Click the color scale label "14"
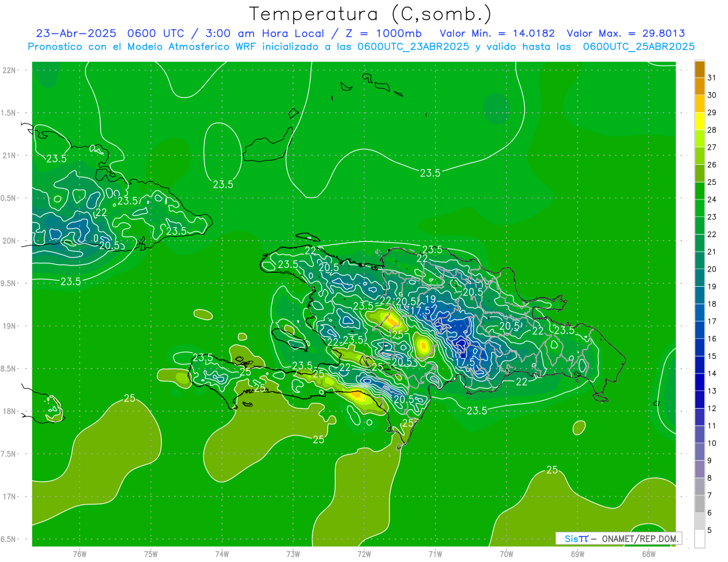Screen dimensions: 728x562 712,373
